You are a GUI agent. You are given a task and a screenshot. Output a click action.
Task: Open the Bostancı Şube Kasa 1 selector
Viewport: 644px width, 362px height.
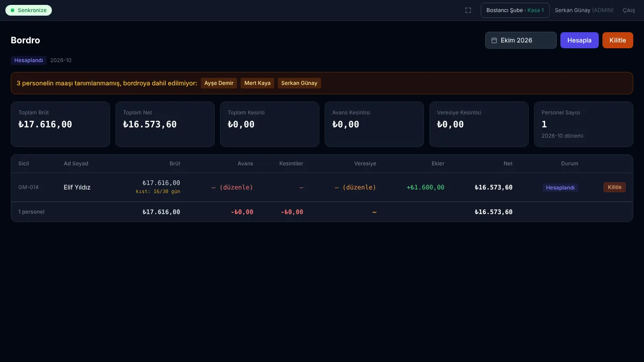pos(515,10)
